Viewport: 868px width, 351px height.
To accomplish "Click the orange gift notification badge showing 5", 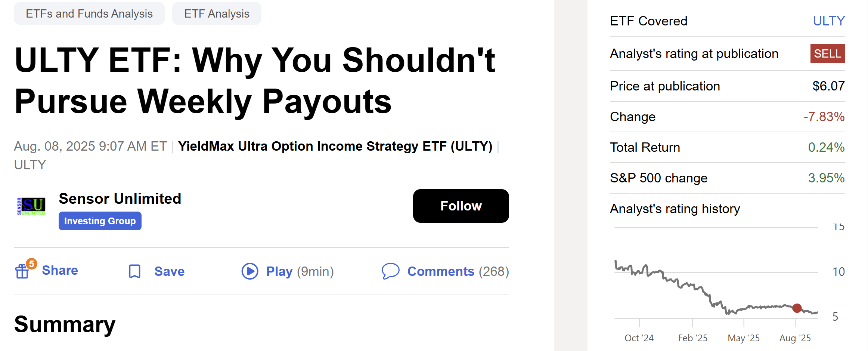I will (32, 264).
